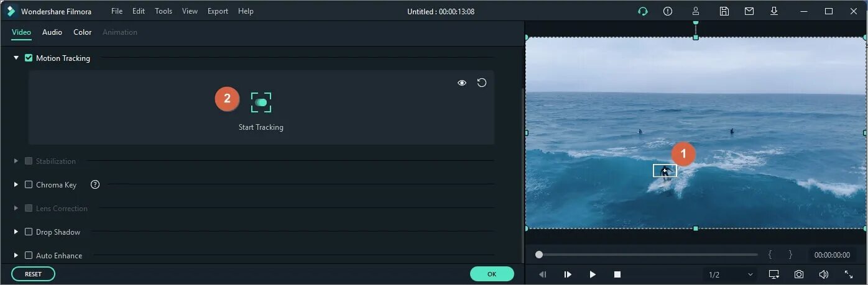Click the RESET button

pyautogui.click(x=33, y=274)
